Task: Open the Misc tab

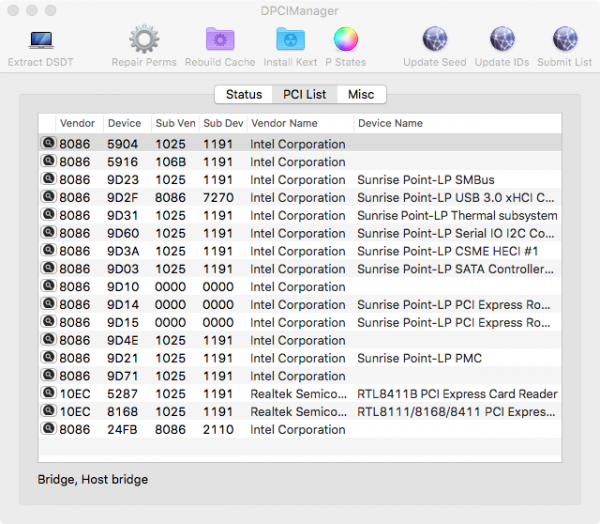Action: (x=361, y=94)
